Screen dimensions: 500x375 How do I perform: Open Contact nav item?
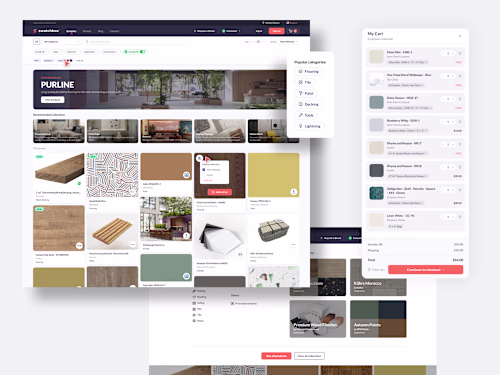pos(114,31)
